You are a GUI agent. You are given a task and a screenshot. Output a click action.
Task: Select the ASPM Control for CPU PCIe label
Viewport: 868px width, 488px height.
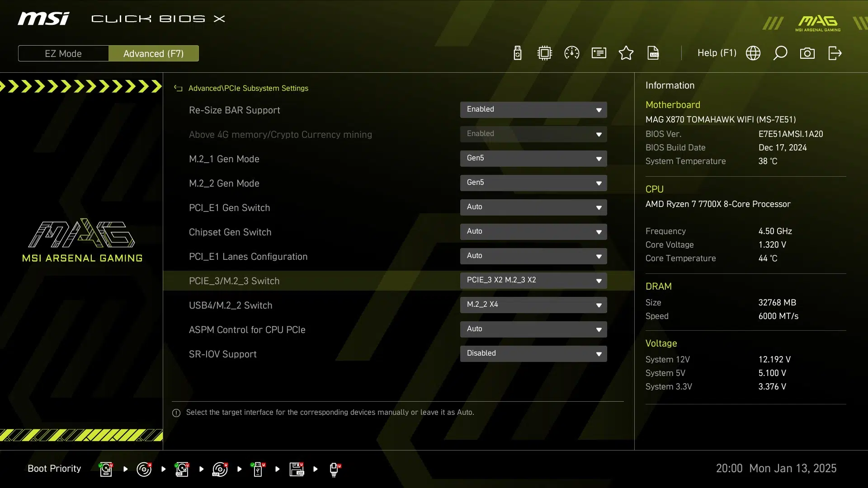[247, 330]
